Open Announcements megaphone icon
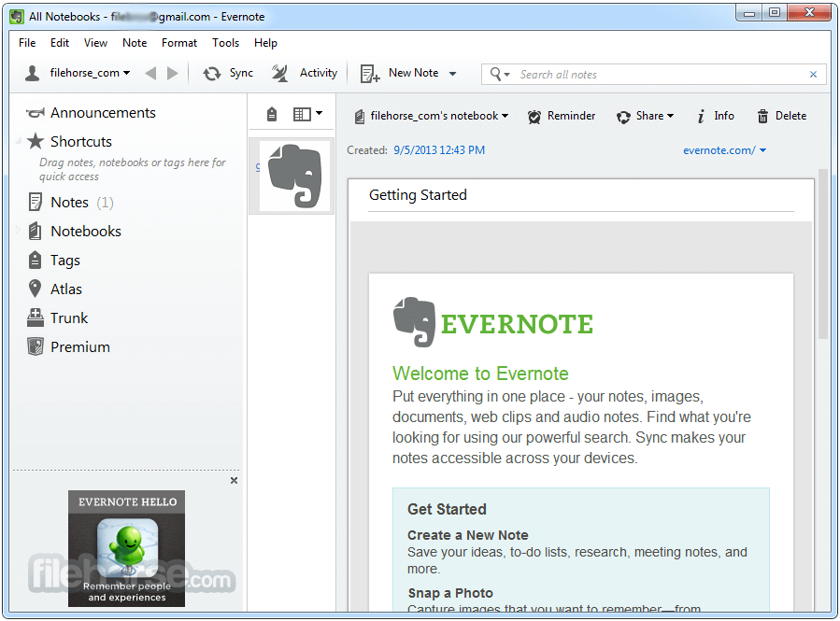Screen dimensions: 840x621 point(36,113)
